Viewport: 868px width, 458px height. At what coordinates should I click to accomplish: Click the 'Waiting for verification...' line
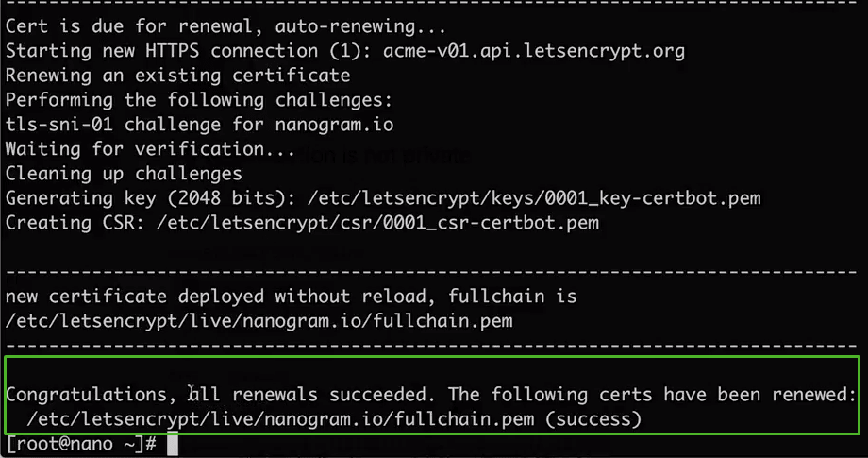(150, 149)
